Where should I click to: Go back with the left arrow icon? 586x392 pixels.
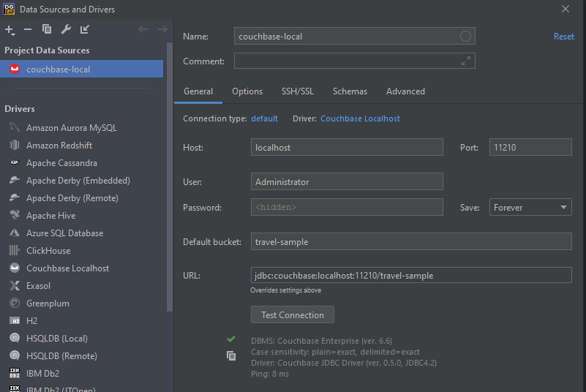(143, 29)
